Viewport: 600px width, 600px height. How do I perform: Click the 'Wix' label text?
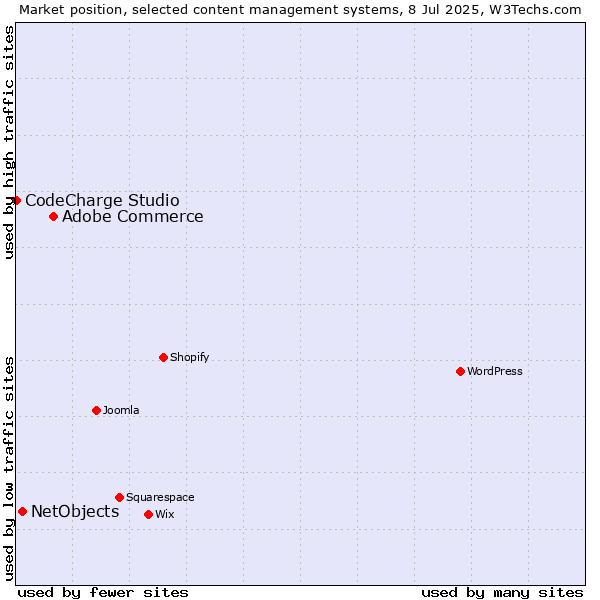click(x=165, y=514)
